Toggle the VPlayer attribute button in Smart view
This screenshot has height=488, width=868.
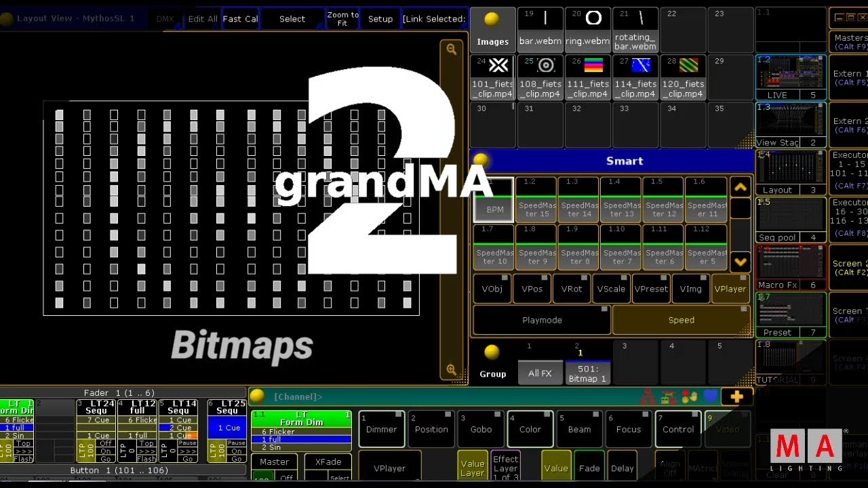point(731,289)
